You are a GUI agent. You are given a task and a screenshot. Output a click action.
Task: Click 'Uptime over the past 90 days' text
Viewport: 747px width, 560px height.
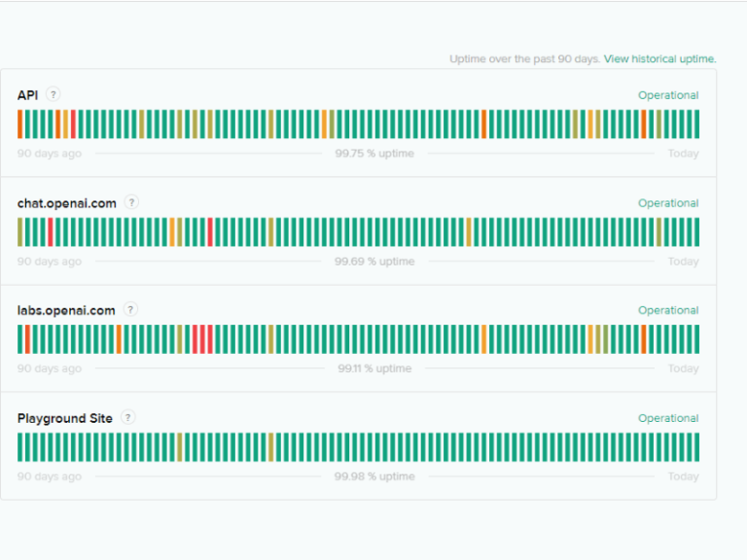pos(524,59)
